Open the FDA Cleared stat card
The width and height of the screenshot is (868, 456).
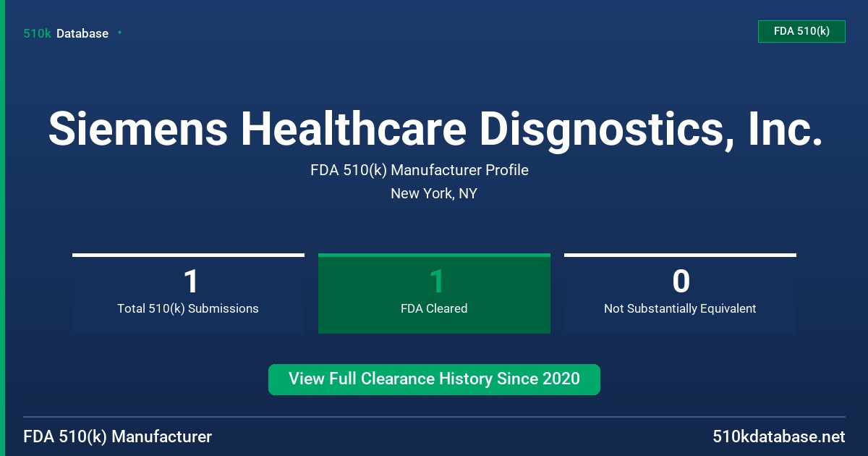tap(434, 293)
